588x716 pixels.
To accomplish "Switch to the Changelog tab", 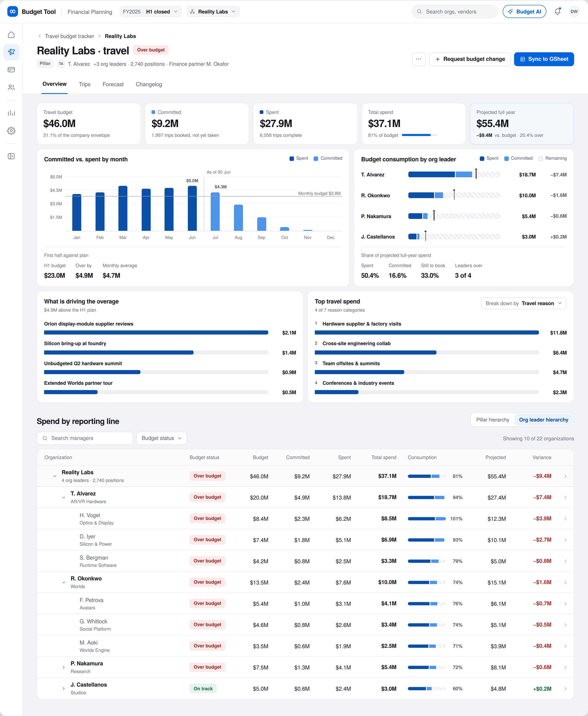I will [x=149, y=84].
